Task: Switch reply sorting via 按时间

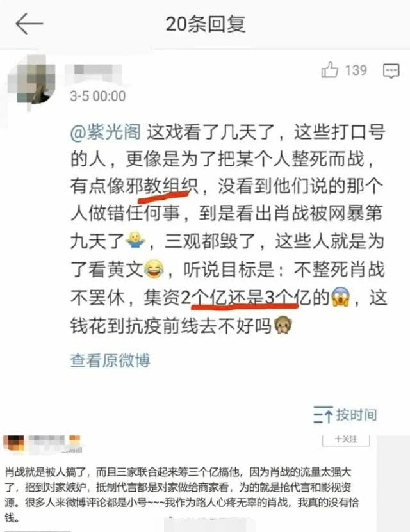Action: tap(356, 415)
